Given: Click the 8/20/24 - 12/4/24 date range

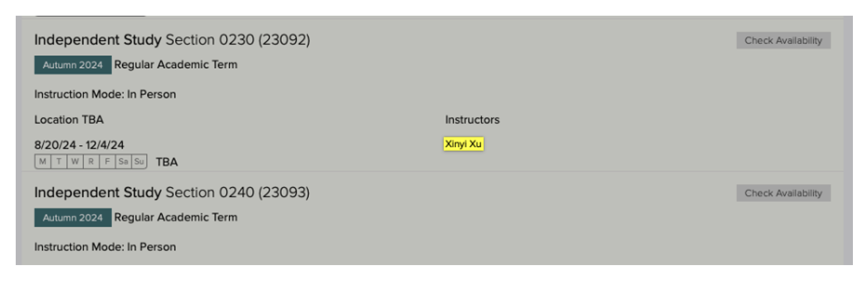Looking at the screenshot, I should click(x=79, y=145).
